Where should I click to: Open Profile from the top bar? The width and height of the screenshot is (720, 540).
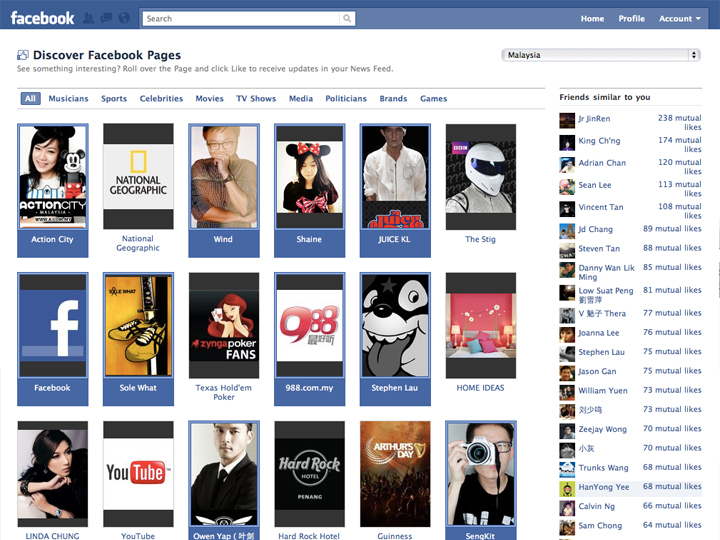pyautogui.click(x=631, y=18)
